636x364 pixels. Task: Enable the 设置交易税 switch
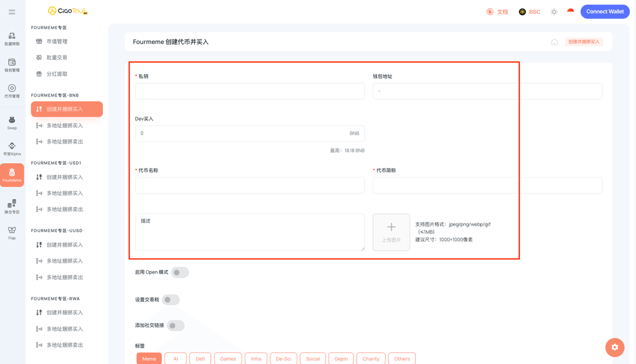coord(171,300)
